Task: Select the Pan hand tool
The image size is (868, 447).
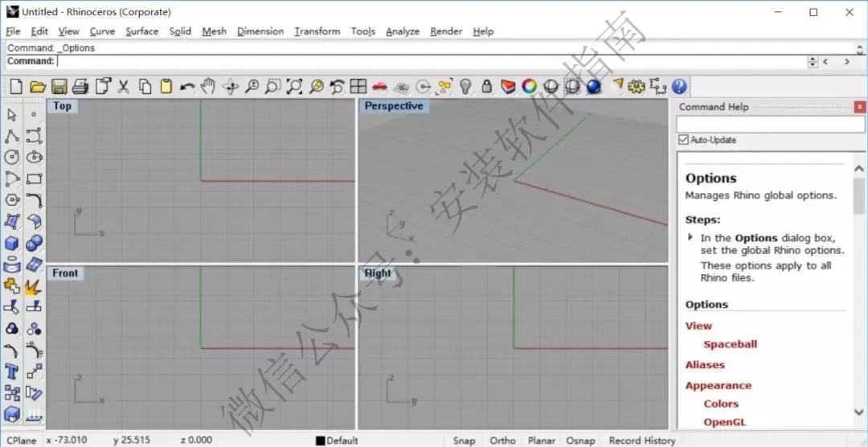Action: click(207, 86)
